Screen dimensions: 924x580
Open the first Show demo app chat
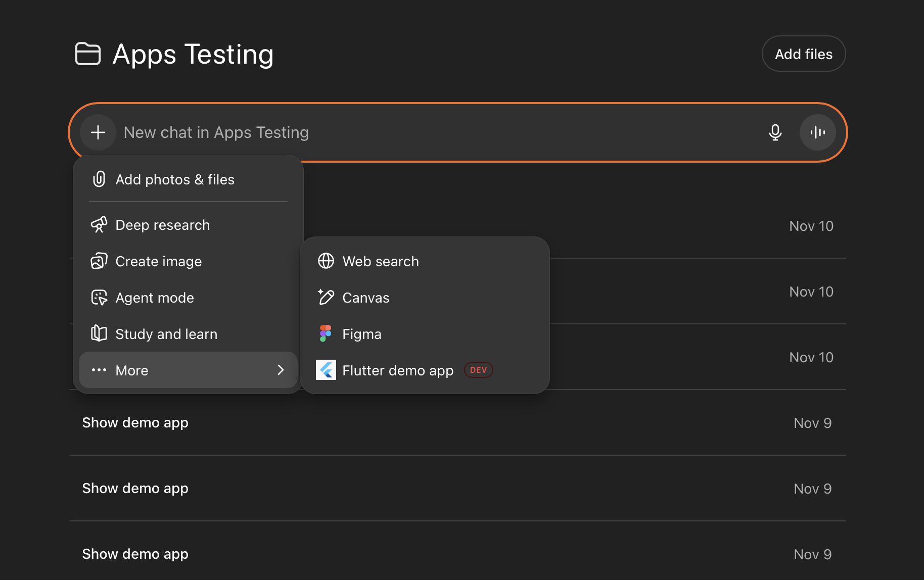135,422
